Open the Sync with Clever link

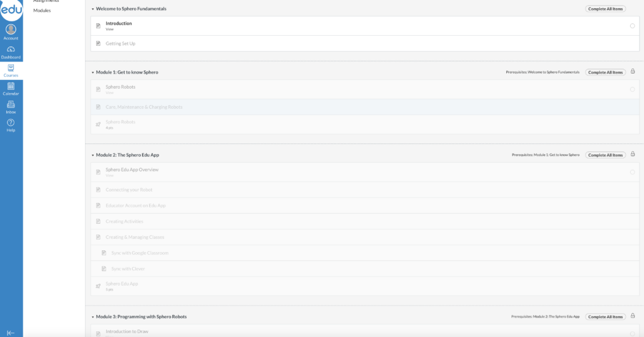(128, 269)
